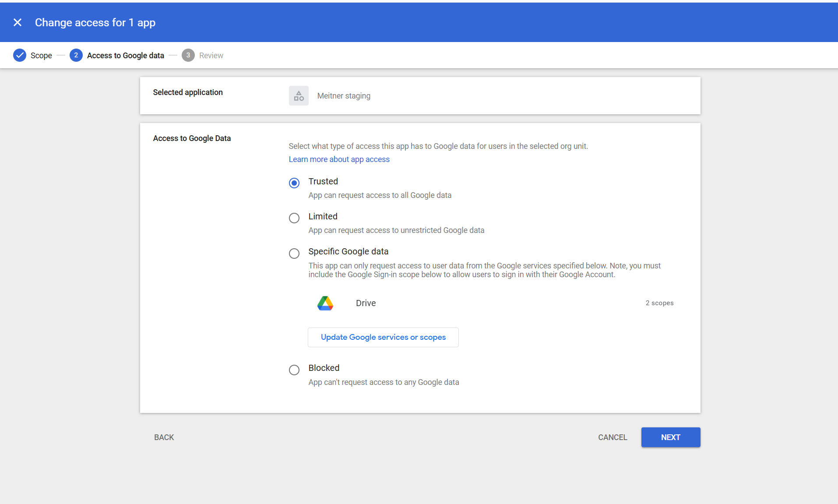This screenshot has width=838, height=504.
Task: Select the Trusted radio button
Action: click(294, 183)
